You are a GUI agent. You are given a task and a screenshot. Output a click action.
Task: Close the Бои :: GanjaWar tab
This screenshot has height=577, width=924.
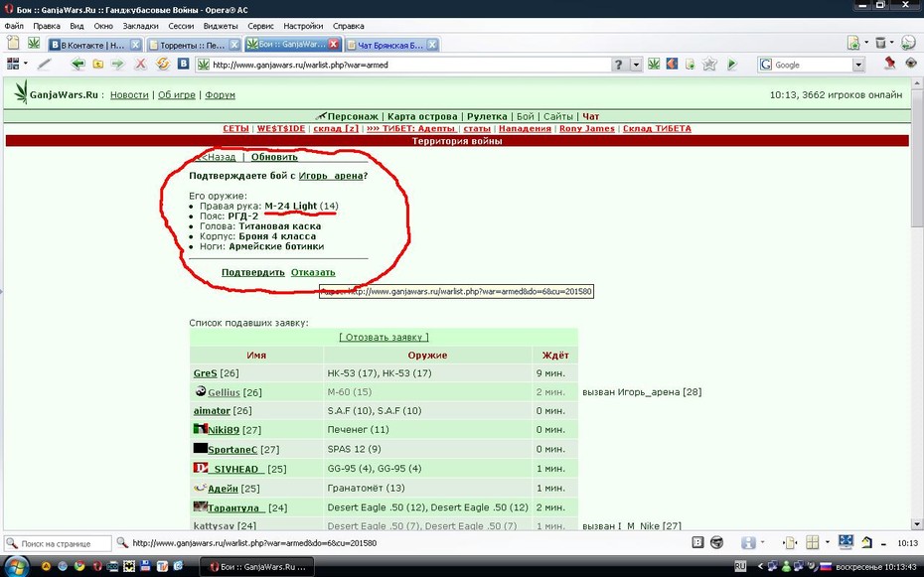pyautogui.click(x=334, y=44)
